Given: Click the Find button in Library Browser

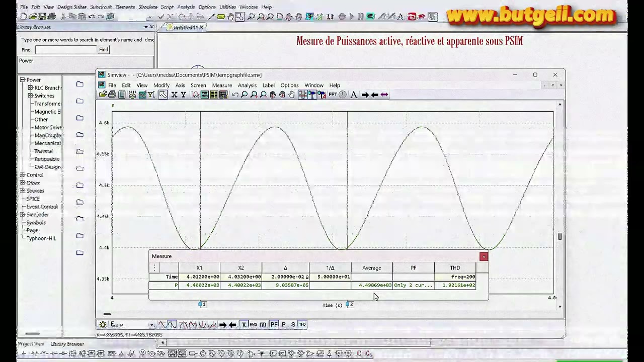Looking at the screenshot, I should point(104,50).
